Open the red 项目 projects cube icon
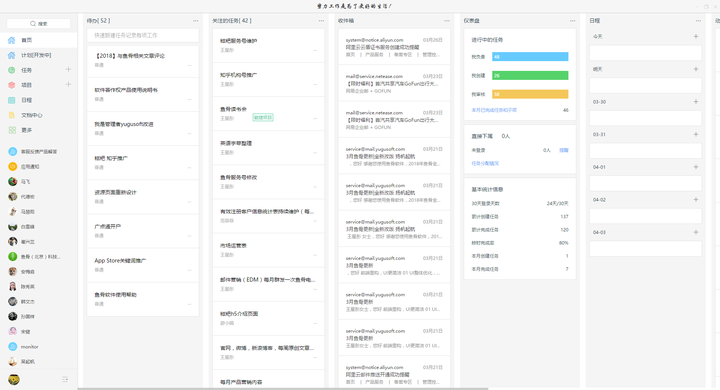 point(11,85)
